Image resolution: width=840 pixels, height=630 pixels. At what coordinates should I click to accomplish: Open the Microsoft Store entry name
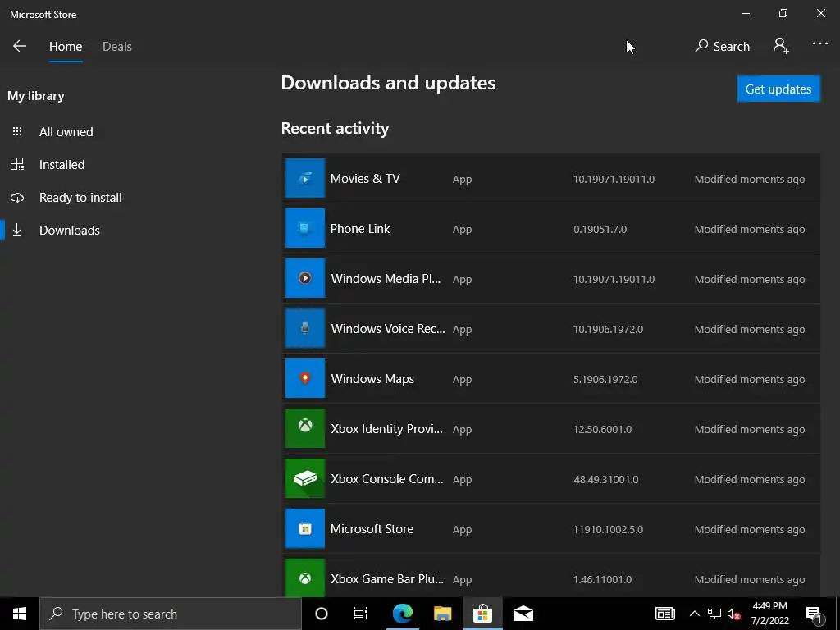372,529
